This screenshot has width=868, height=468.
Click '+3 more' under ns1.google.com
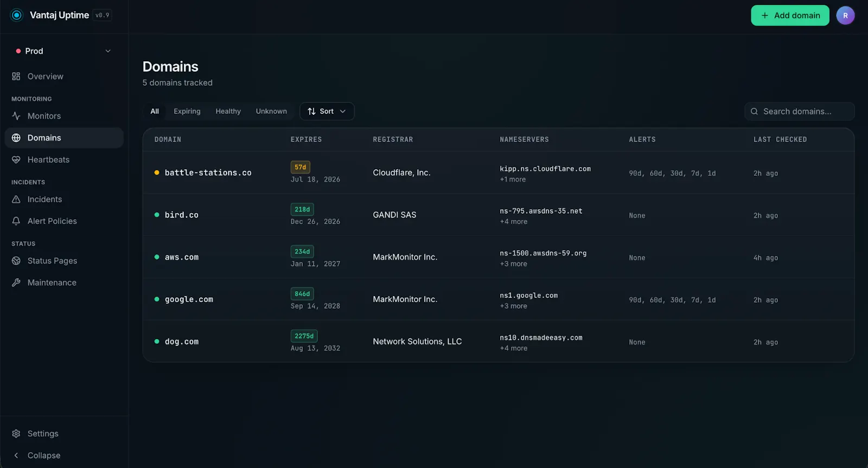[x=513, y=306]
